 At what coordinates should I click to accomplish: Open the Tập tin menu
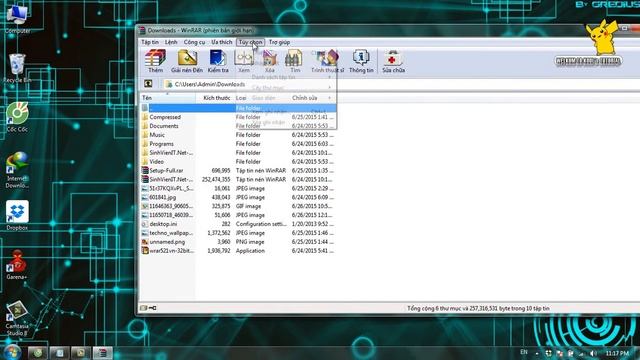click(x=150, y=42)
